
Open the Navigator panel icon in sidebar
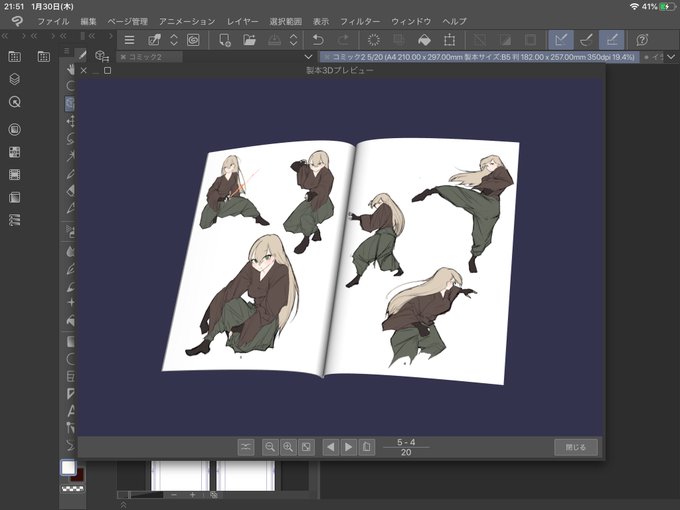tap(15, 102)
